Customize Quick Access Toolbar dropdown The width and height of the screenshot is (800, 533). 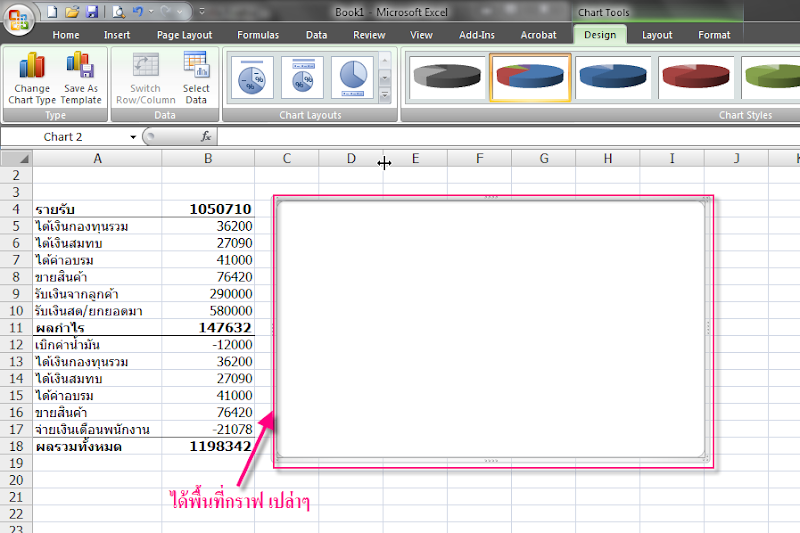[202, 11]
